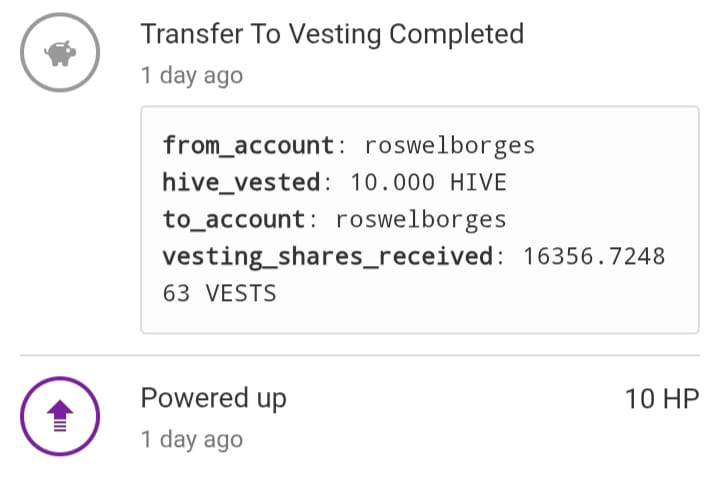Click the 63 VESTS text line

[x=219, y=294]
